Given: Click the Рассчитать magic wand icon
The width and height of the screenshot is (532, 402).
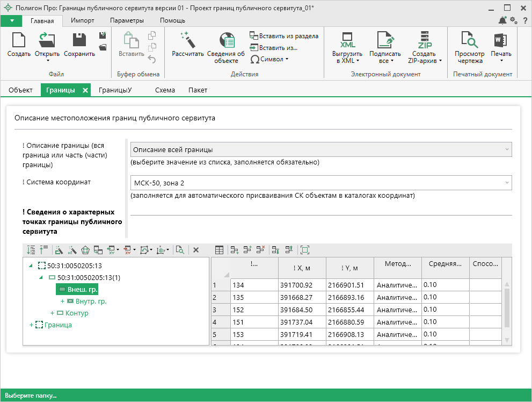Looking at the screenshot, I should pyautogui.click(x=187, y=40).
